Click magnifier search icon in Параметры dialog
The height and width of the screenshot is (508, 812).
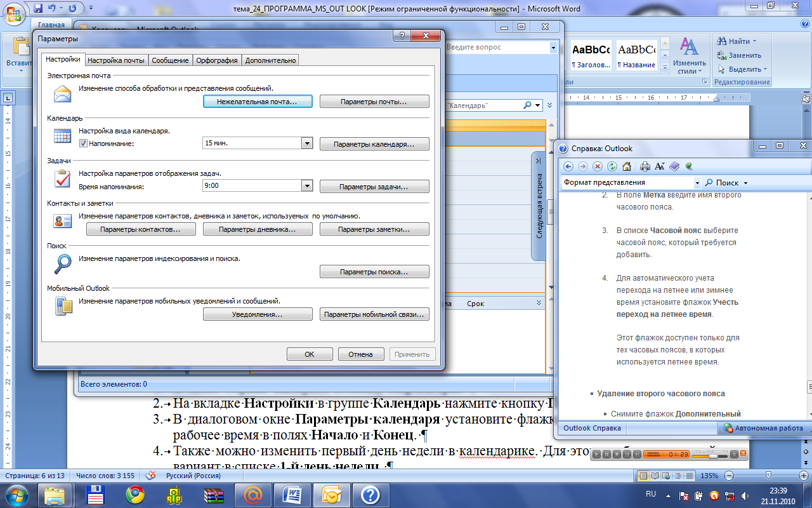63,263
